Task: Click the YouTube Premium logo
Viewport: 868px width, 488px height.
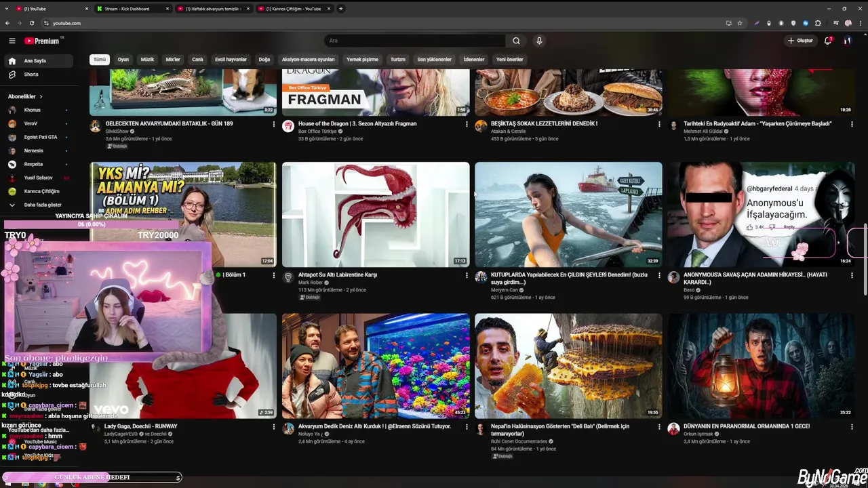Action: click(x=42, y=41)
